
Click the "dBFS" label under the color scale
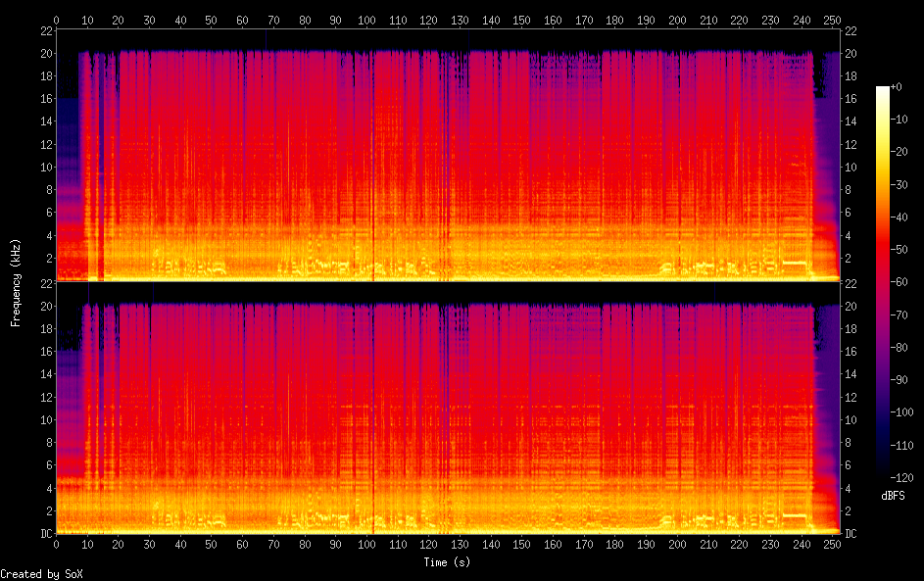click(x=893, y=496)
